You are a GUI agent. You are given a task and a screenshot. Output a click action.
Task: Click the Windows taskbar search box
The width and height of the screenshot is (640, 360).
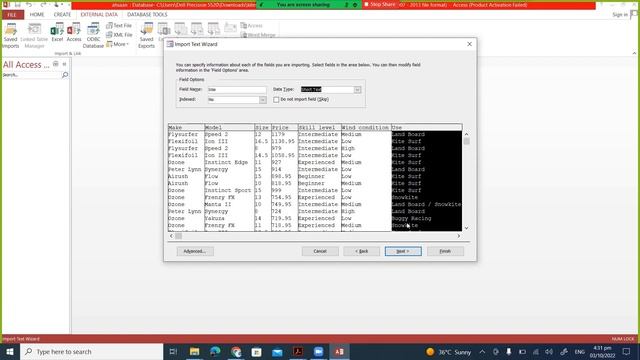point(92,351)
